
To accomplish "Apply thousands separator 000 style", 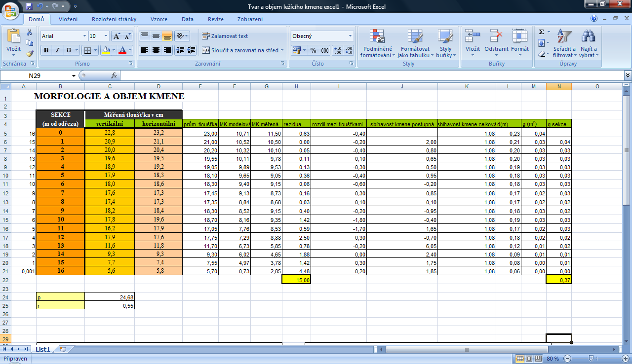I will click(x=325, y=50).
